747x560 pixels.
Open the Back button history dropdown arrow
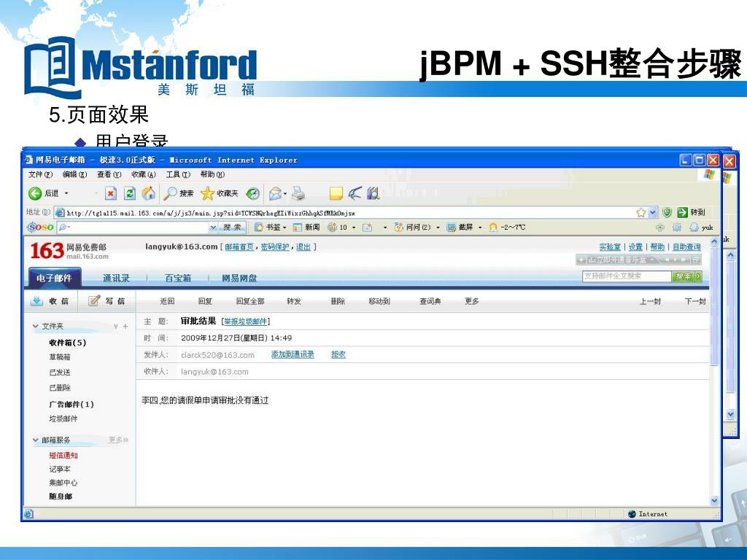click(x=66, y=193)
